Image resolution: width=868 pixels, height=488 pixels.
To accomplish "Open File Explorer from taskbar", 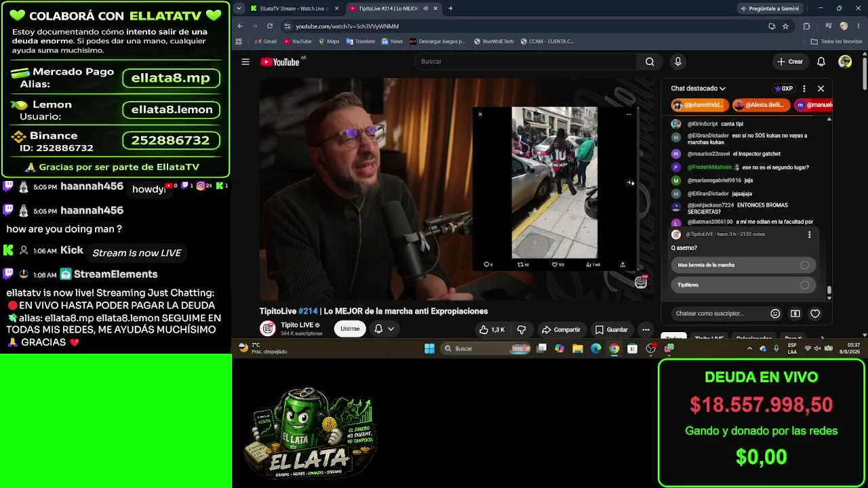I will [x=578, y=348].
